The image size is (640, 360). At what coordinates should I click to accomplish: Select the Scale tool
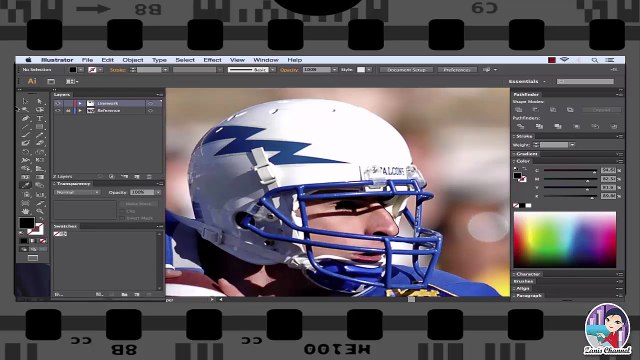(x=40, y=152)
